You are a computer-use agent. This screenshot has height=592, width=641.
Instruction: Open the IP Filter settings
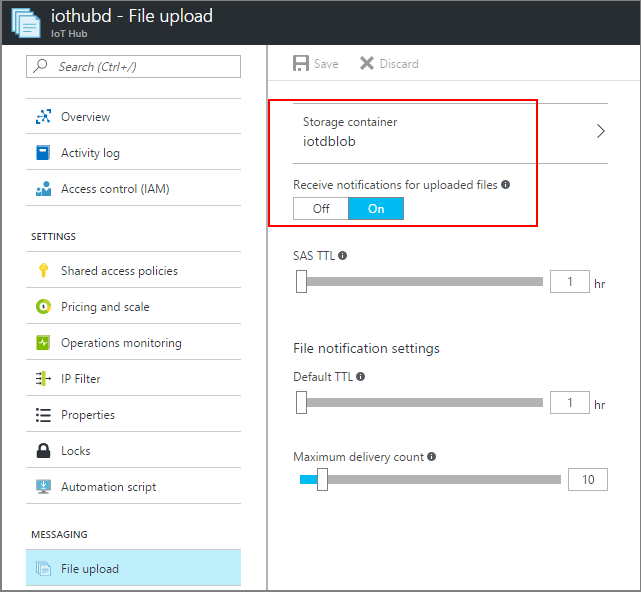click(133, 378)
